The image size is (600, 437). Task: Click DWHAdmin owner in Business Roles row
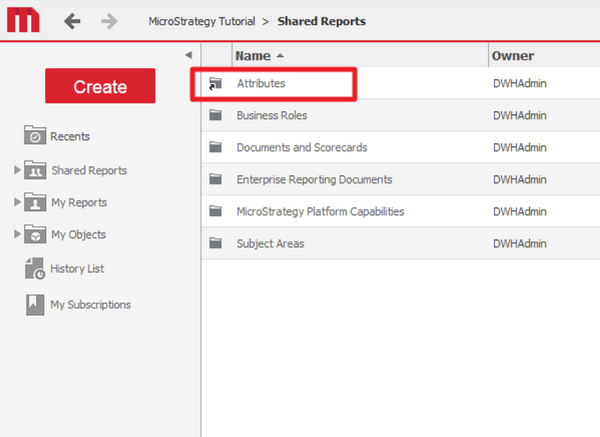pos(520,116)
